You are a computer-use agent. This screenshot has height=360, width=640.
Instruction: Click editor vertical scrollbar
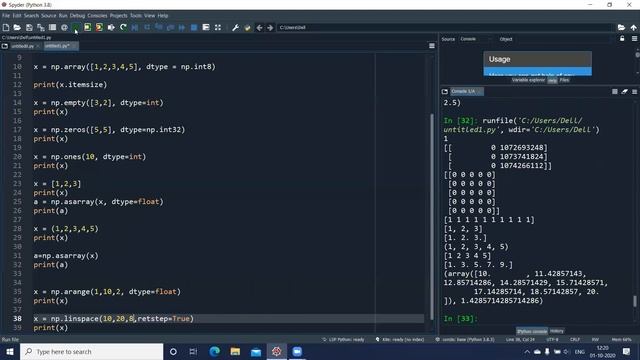[x=432, y=216]
